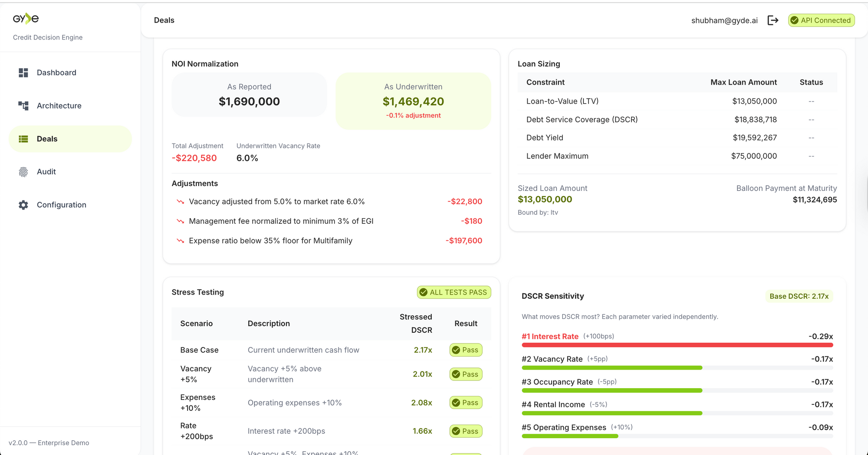This screenshot has width=868, height=455.
Task: Click the Base DSCR 2.17x label
Action: 799,296
